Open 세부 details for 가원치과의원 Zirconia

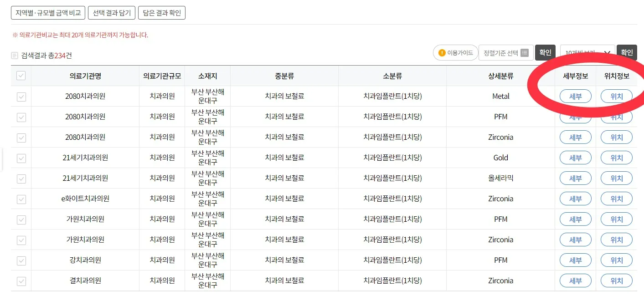click(576, 240)
